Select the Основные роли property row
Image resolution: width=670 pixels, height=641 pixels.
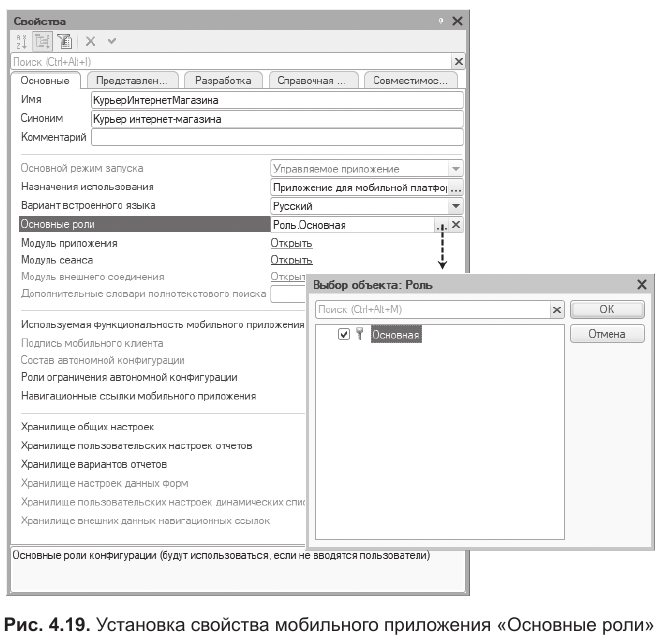[x=144, y=224]
